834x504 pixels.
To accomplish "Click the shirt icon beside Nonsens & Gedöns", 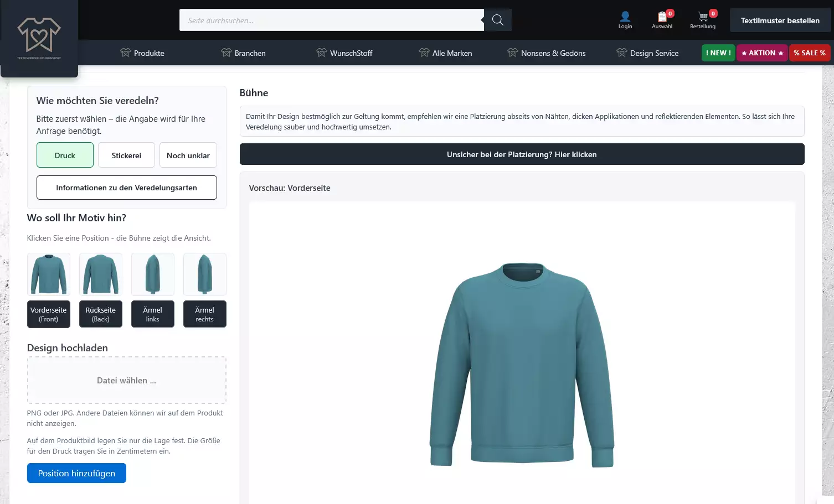I will [513, 53].
